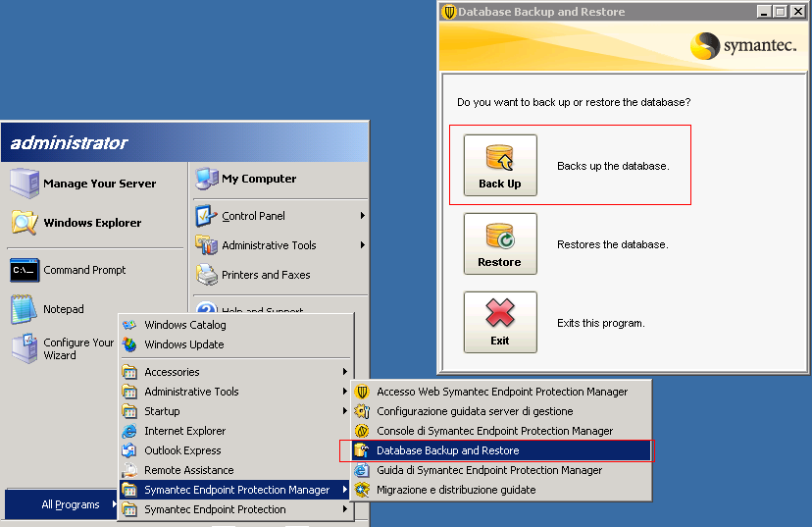Click the Internet Explorer icon
The width and height of the screenshot is (812, 527).
129,431
